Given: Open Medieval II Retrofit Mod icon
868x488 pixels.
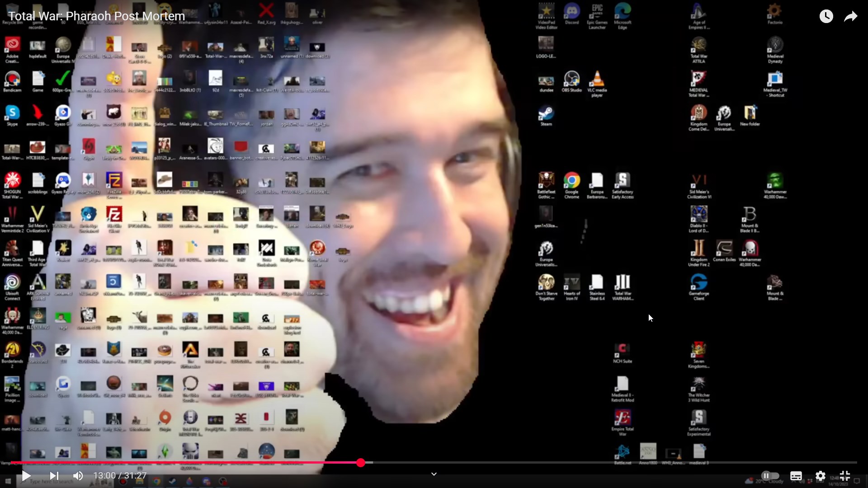Looking at the screenshot, I should point(623,389).
